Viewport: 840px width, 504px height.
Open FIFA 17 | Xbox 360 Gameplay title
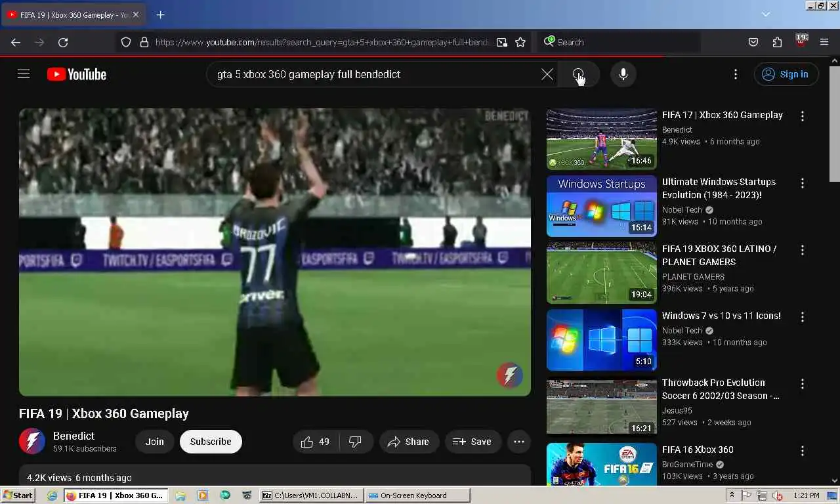(x=722, y=115)
